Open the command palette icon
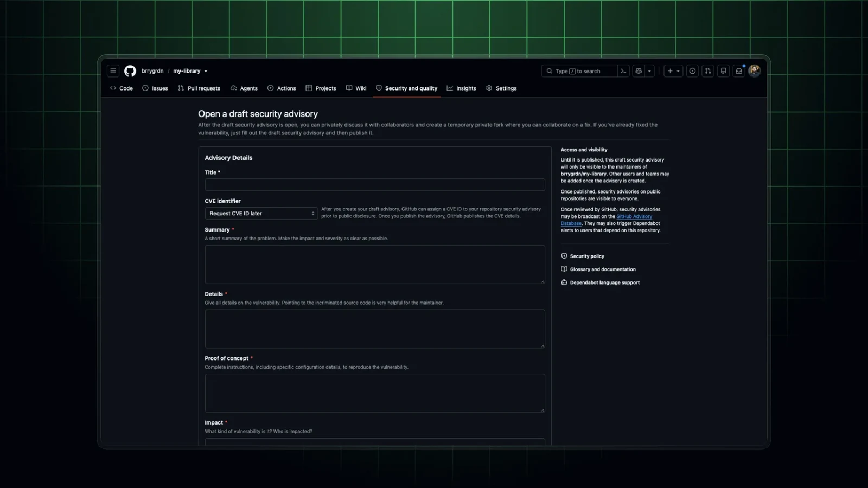Screen dimensions: 868x488 tap(623, 71)
